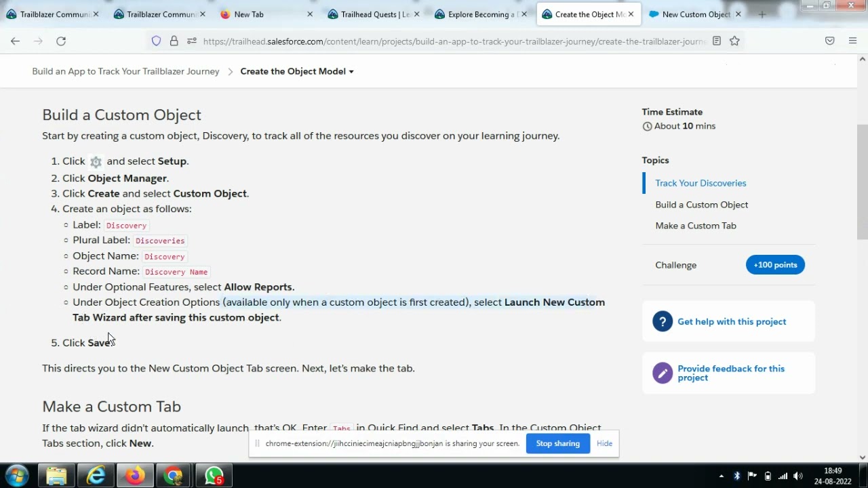
Task: Click the battery power tray icon
Action: 768,476
